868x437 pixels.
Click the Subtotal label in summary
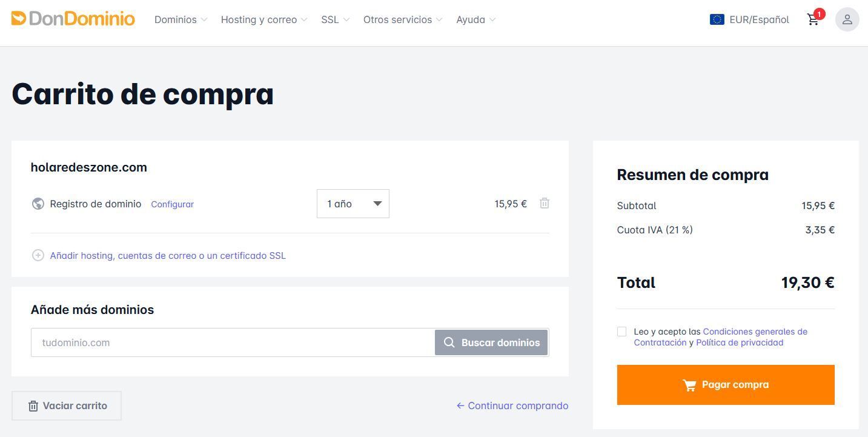(x=637, y=205)
